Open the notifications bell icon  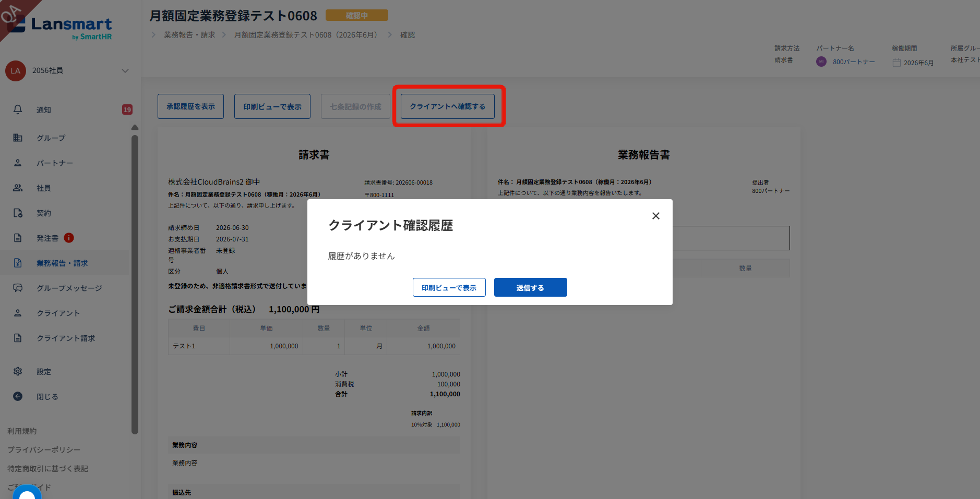click(x=18, y=109)
